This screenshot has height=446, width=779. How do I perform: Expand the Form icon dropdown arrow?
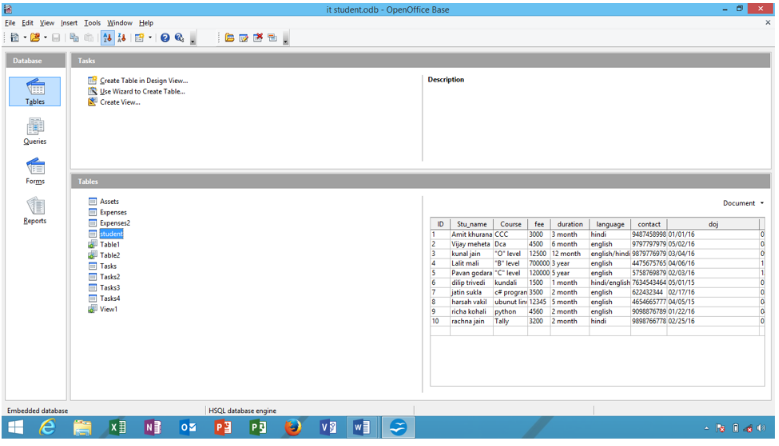click(150, 38)
